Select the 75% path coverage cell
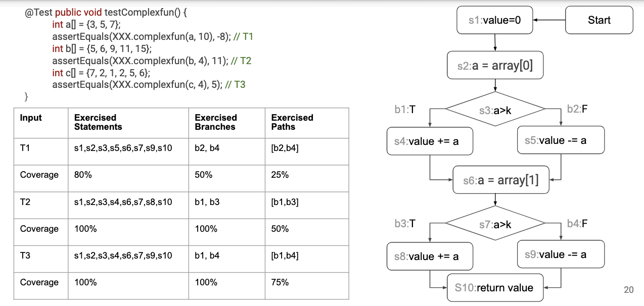The width and height of the screenshot is (644, 306). click(x=280, y=282)
